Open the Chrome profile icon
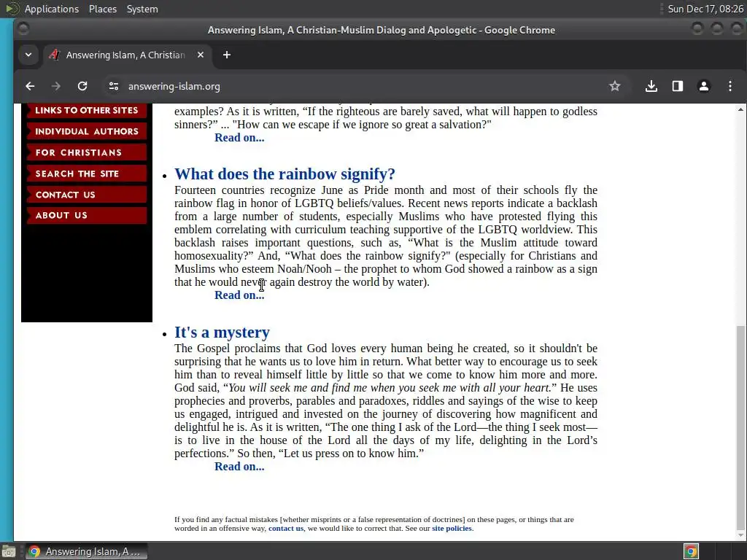747x560 pixels. coord(704,86)
